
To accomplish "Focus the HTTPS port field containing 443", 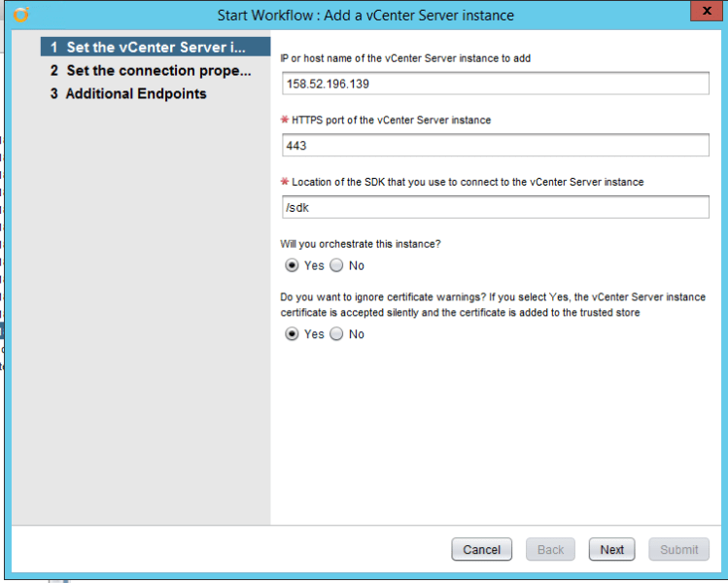I will coord(495,146).
